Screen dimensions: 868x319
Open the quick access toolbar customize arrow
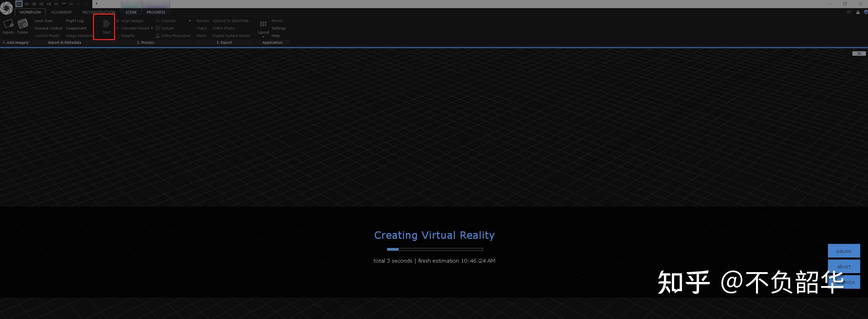[96, 4]
